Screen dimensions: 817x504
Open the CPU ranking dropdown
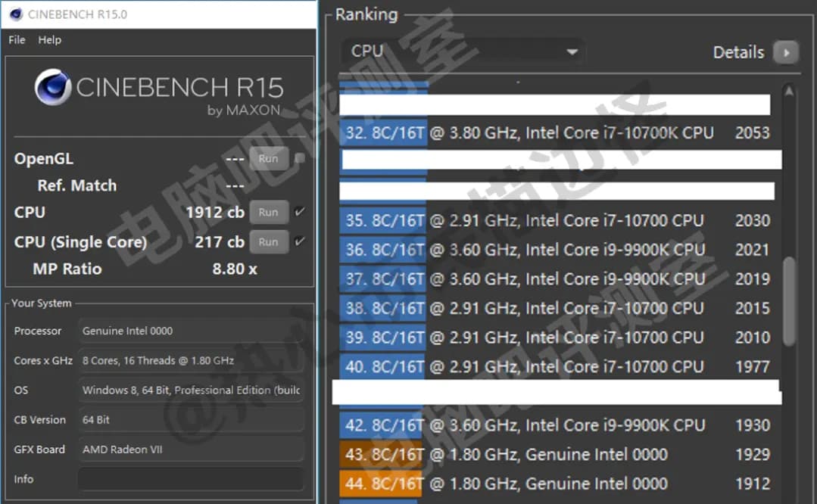click(x=462, y=51)
